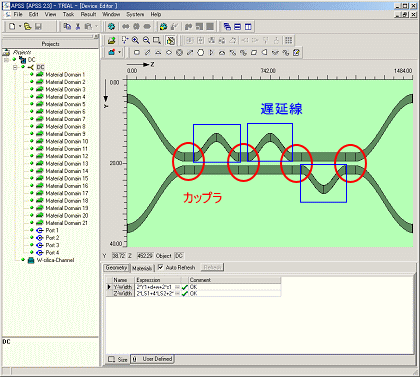Click the Copy icon in the top toolbar
The width and height of the screenshot is (420, 377).
[67, 27]
